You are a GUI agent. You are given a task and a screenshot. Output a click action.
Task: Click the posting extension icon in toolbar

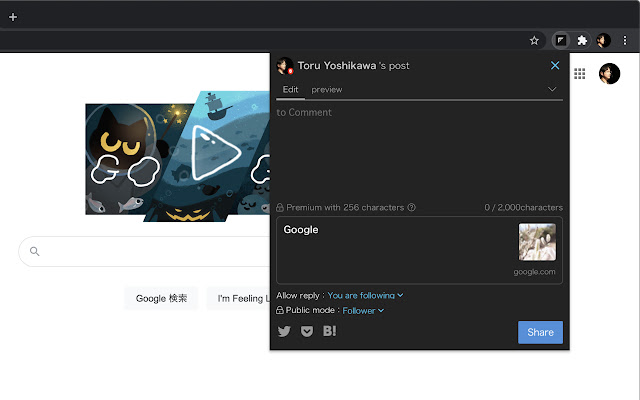coord(562,41)
